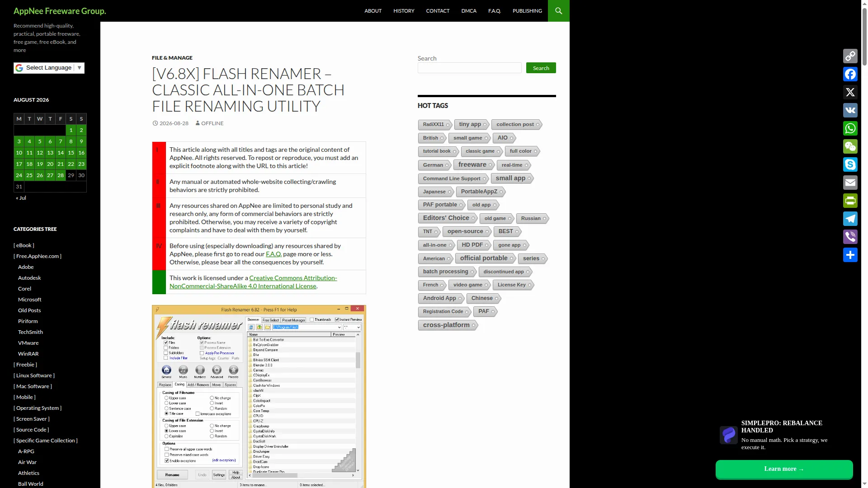Open calendar posts for August 1
This screenshot has width=868, height=488.
pos(71,130)
